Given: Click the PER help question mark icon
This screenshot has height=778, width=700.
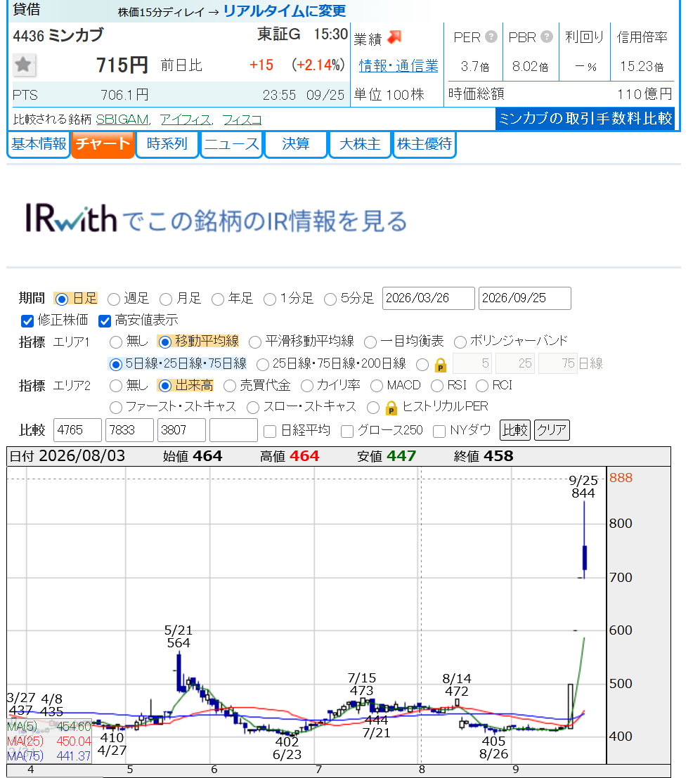Looking at the screenshot, I should pyautogui.click(x=491, y=37).
